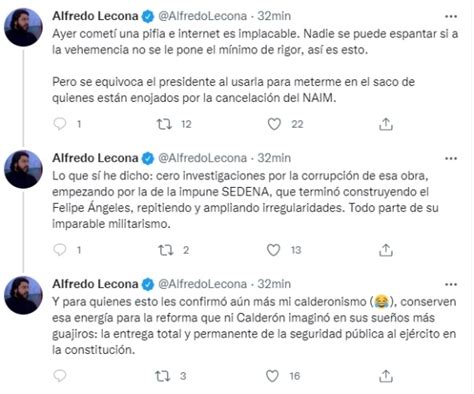Share the tweet about the constitución

pos(386,376)
